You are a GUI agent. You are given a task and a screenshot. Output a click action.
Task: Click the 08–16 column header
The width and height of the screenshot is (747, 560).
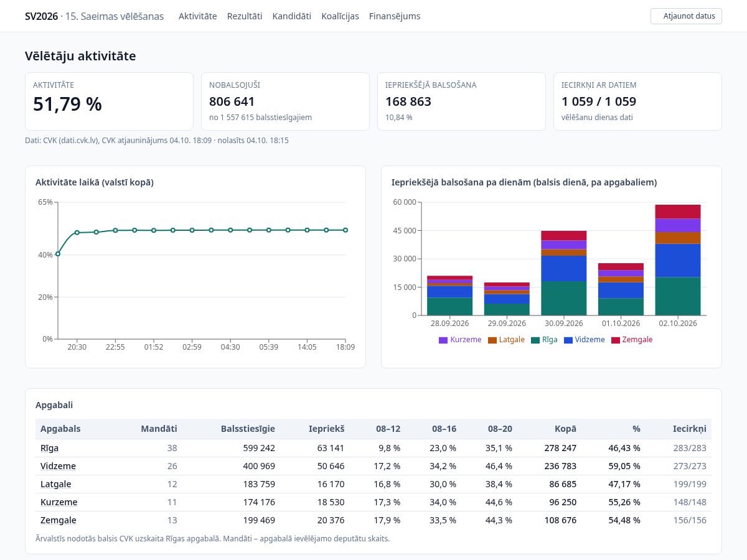pos(444,429)
